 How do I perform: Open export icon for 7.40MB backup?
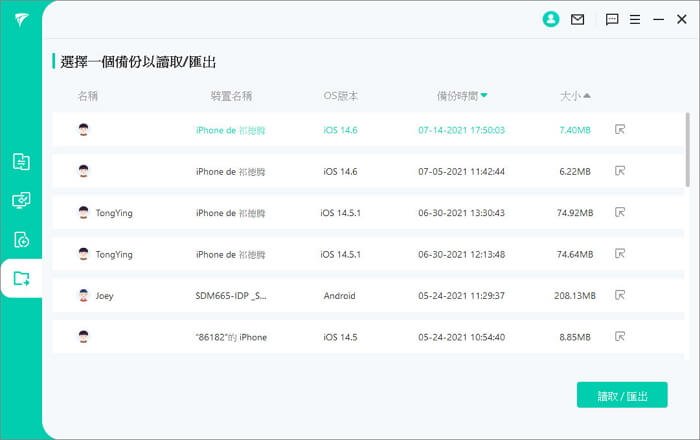coord(620,129)
